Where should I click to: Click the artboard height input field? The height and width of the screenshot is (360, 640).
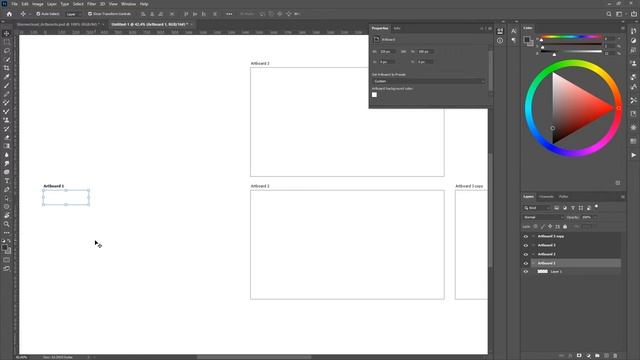point(425,52)
